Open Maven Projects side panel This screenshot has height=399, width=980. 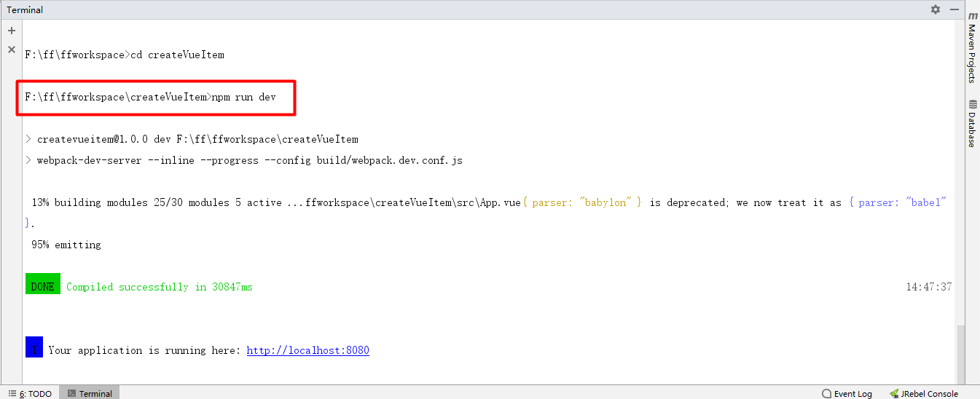(x=972, y=47)
